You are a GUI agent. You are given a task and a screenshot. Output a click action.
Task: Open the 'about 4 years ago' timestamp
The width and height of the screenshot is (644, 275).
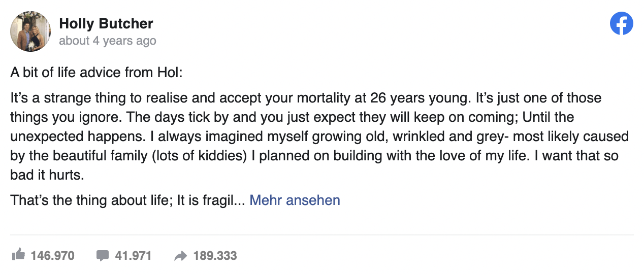[108, 41]
